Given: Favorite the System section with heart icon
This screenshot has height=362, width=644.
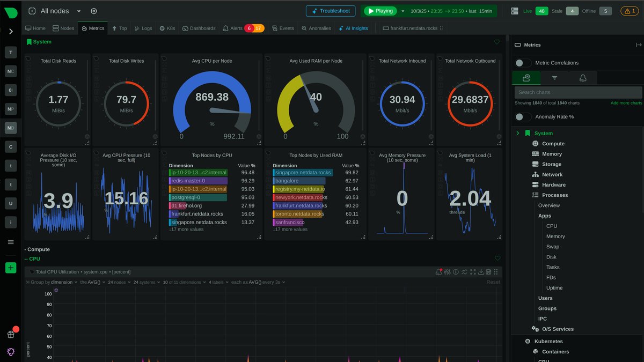Looking at the screenshot, I should [x=497, y=42].
